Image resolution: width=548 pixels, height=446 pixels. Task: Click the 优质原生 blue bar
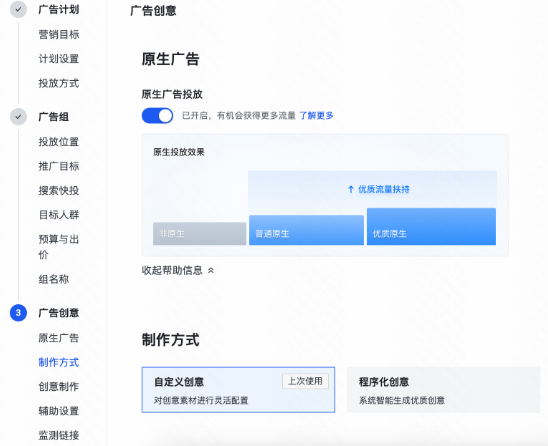tap(431, 226)
